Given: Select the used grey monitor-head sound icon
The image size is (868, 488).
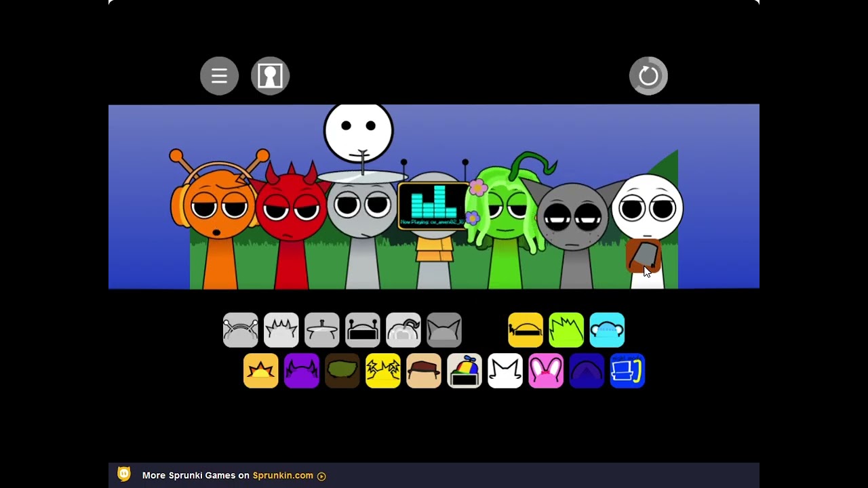Looking at the screenshot, I should pos(363,330).
